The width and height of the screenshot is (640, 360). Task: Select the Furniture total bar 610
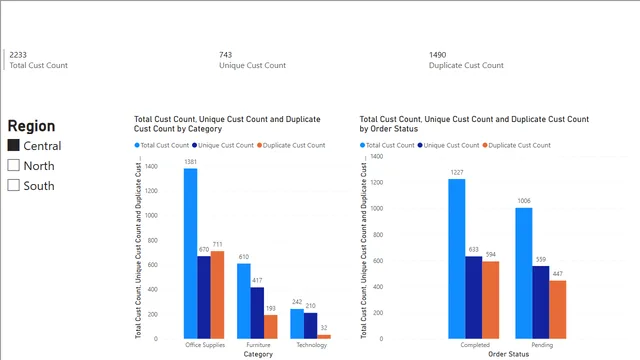244,301
